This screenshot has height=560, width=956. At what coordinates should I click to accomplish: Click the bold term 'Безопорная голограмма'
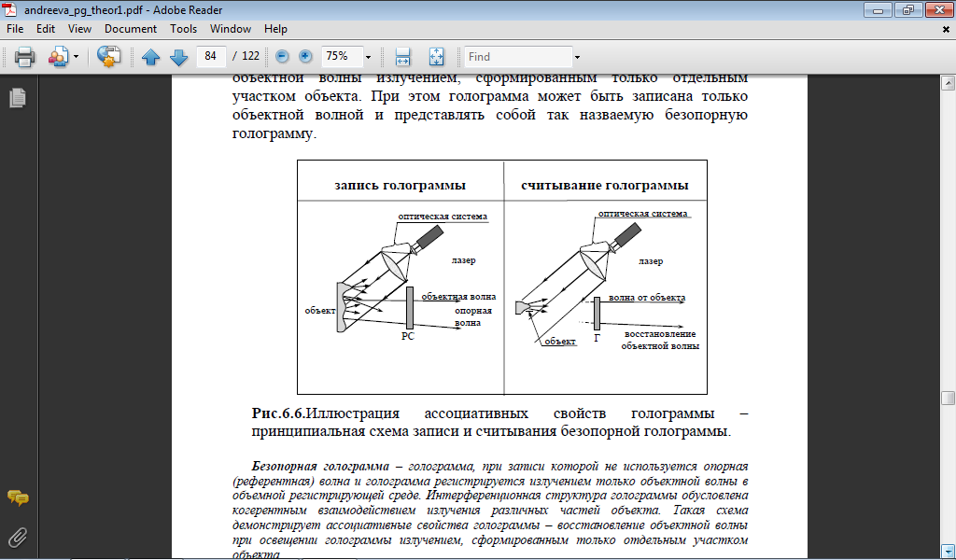pyautogui.click(x=321, y=467)
